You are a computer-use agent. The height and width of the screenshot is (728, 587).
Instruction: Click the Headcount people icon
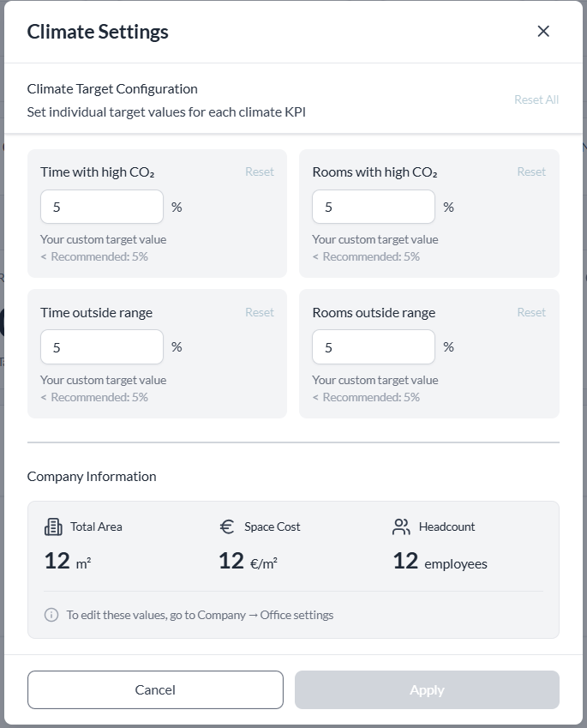(x=401, y=527)
